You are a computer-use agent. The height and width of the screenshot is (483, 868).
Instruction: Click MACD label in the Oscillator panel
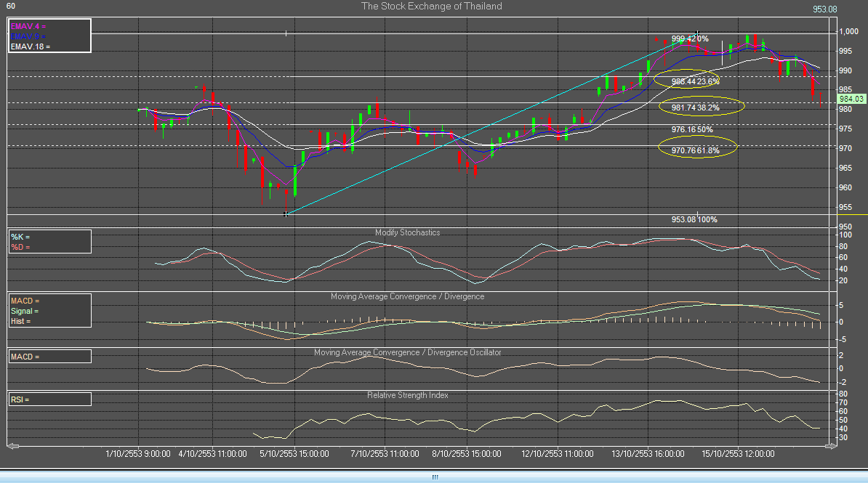coord(25,357)
